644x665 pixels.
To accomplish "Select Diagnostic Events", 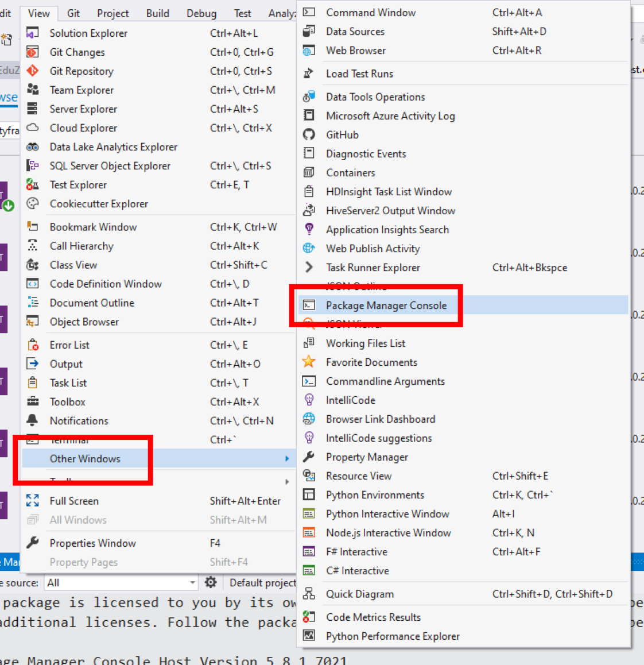I will point(463,153).
